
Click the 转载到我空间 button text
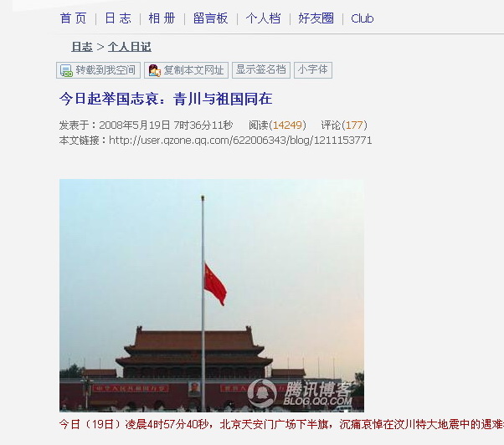point(105,70)
